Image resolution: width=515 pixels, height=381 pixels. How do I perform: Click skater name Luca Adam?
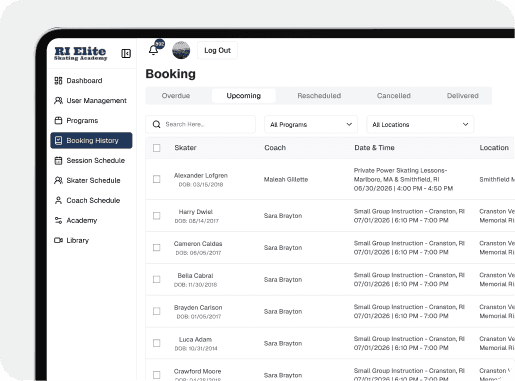point(195,339)
